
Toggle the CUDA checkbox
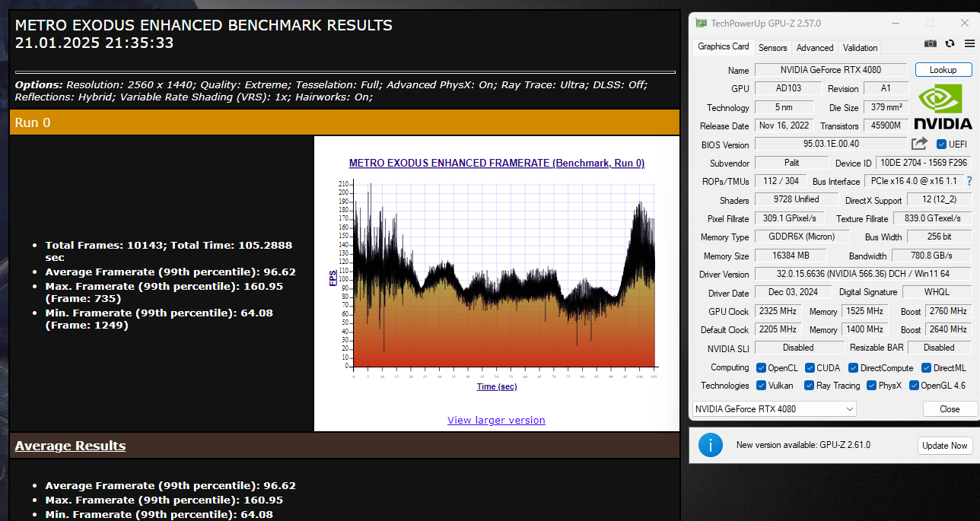tap(810, 367)
